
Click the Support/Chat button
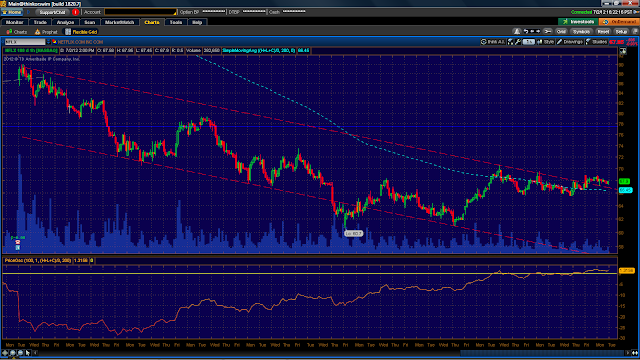[52, 12]
